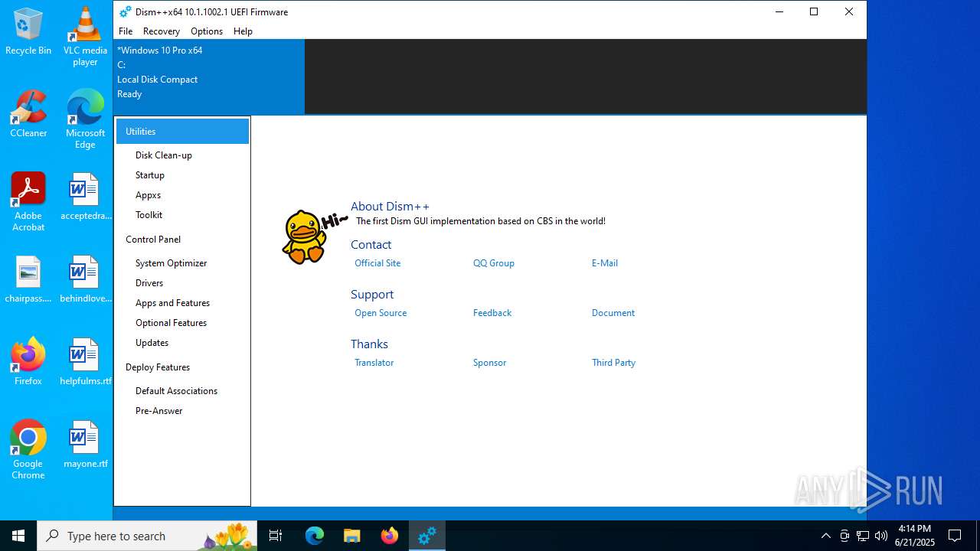Select CCleaner desktop shortcut
Viewport: 980px width, 551px height.
[x=28, y=115]
